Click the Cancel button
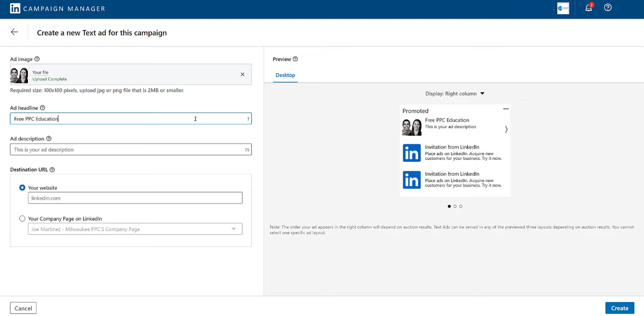Viewport: 644px width, 316px height. click(x=23, y=308)
